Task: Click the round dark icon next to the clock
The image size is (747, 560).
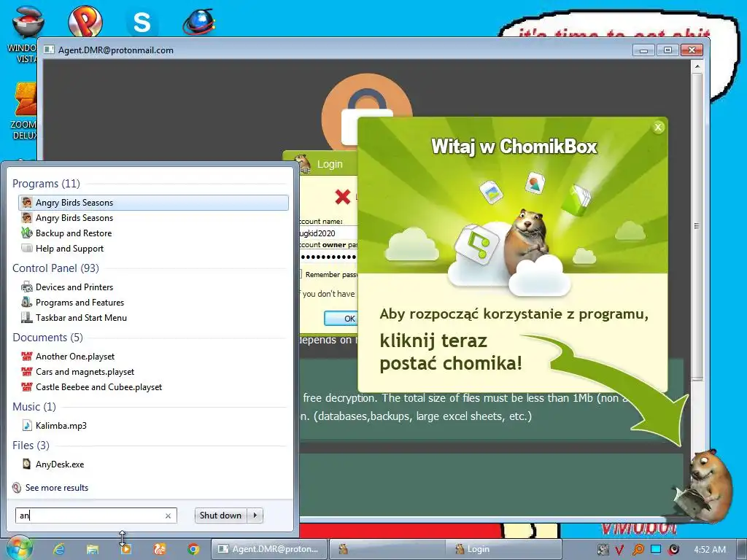Action: [x=673, y=550]
